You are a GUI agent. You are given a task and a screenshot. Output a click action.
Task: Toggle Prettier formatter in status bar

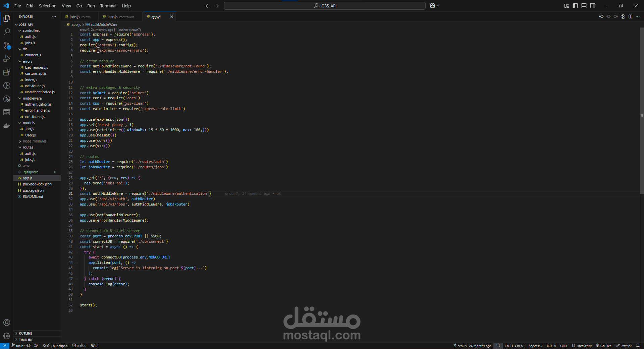coord(625,346)
